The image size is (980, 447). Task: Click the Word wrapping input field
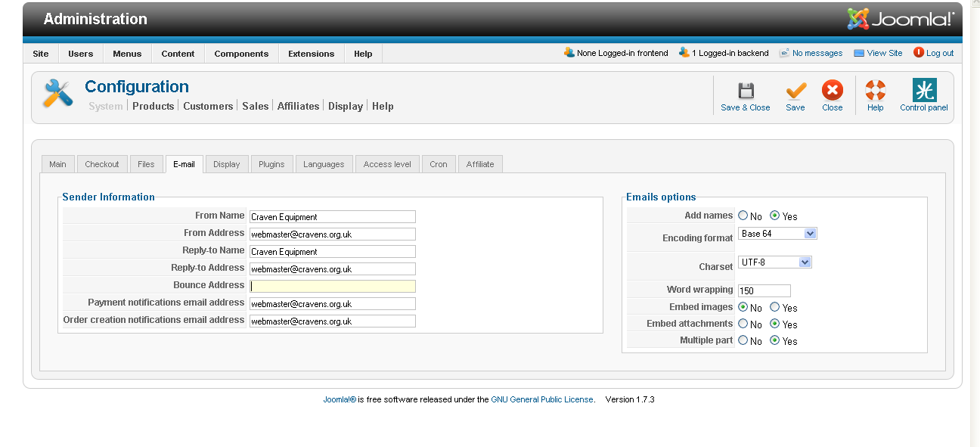764,290
